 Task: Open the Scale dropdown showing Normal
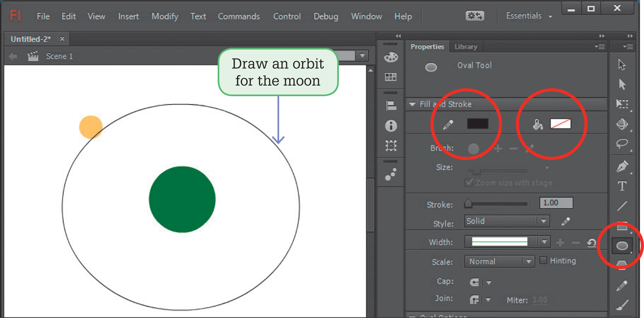[499, 261]
